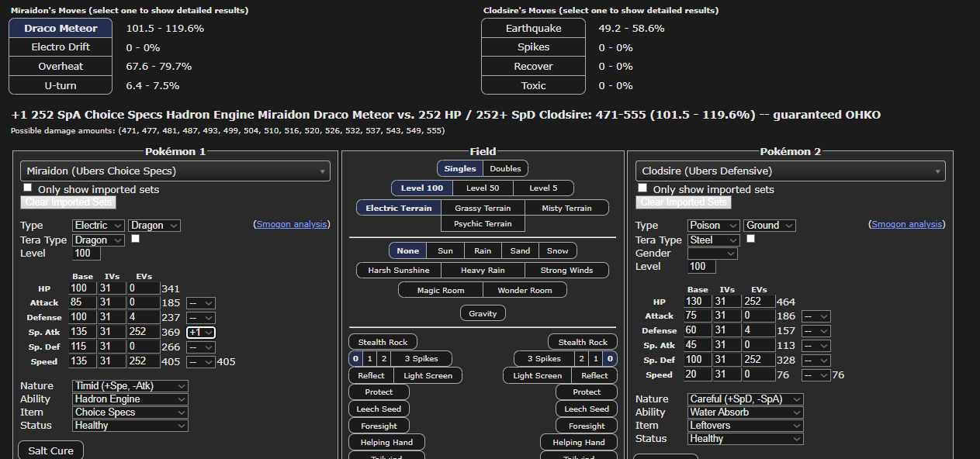Set weather to None

point(408,250)
